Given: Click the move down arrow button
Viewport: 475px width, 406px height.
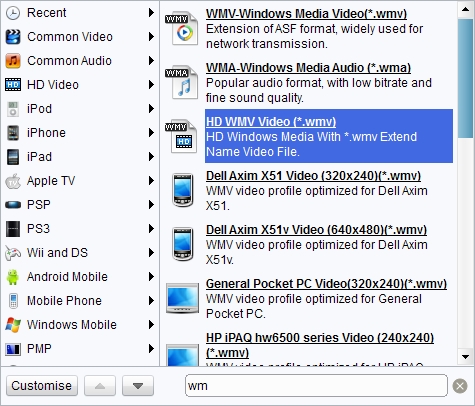Looking at the screenshot, I should point(138,386).
